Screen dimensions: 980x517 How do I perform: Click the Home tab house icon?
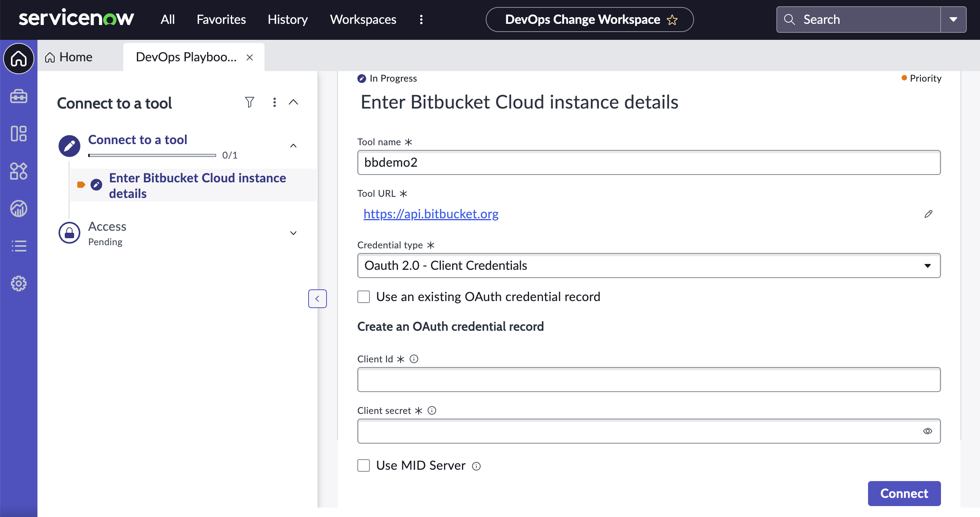click(x=50, y=57)
